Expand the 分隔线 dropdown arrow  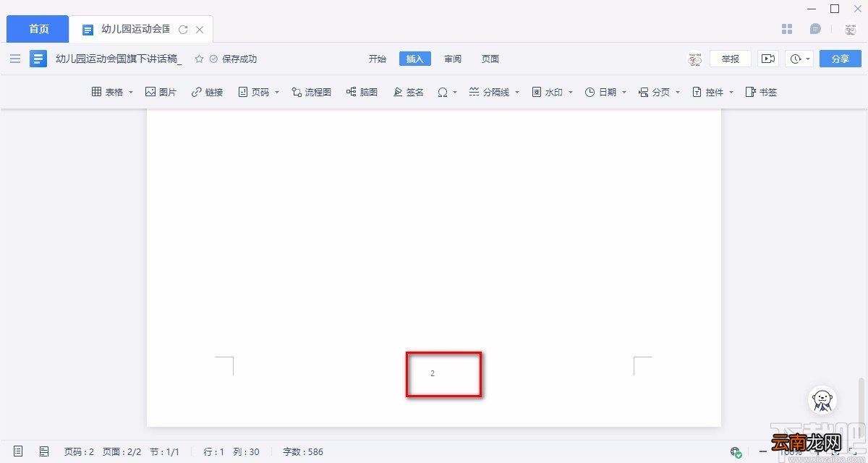point(517,93)
